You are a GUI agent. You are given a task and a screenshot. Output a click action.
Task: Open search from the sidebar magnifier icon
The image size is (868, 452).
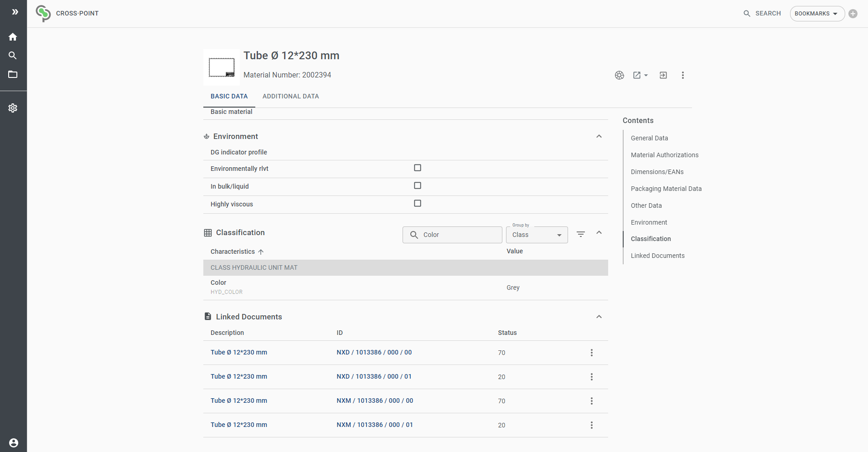pos(13,56)
